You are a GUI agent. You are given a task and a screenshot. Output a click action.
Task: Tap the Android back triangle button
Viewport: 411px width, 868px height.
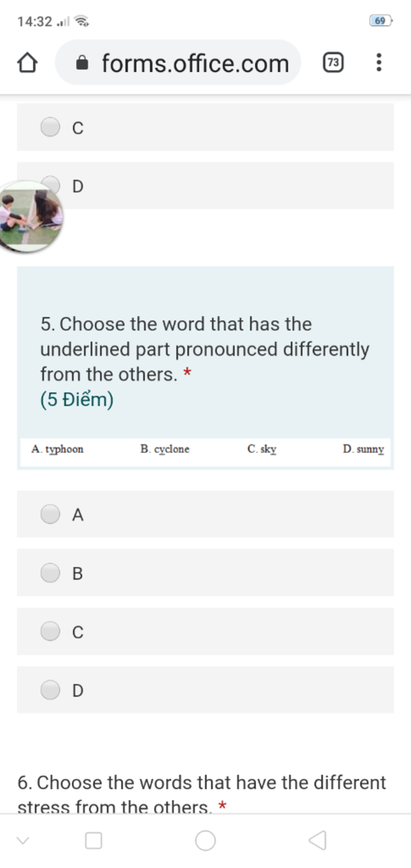(x=317, y=840)
